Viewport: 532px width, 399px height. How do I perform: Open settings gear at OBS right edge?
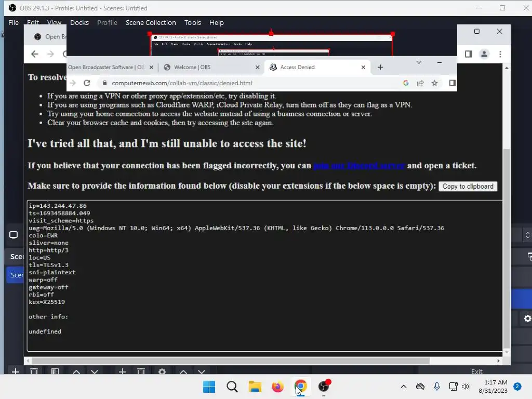(x=528, y=318)
